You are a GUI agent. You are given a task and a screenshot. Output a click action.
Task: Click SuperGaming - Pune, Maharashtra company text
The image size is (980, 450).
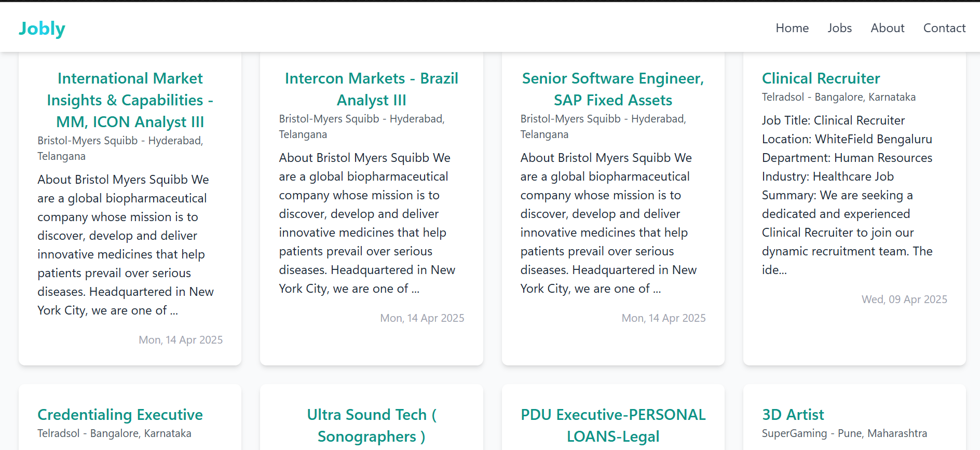pyautogui.click(x=844, y=433)
